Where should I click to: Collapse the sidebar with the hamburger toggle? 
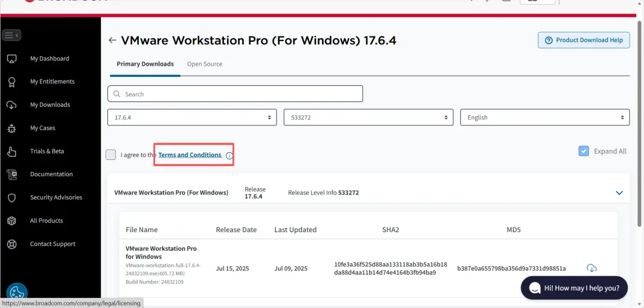11,35
